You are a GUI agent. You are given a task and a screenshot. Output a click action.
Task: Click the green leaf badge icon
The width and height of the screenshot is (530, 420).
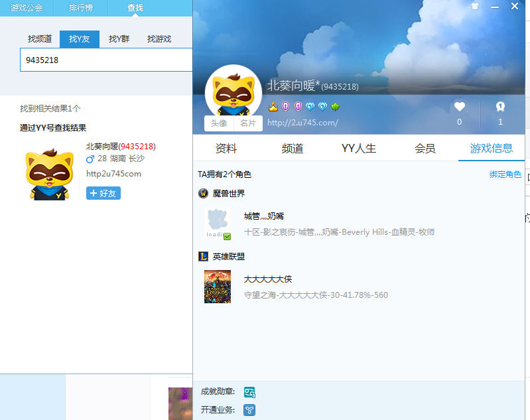pos(335,107)
